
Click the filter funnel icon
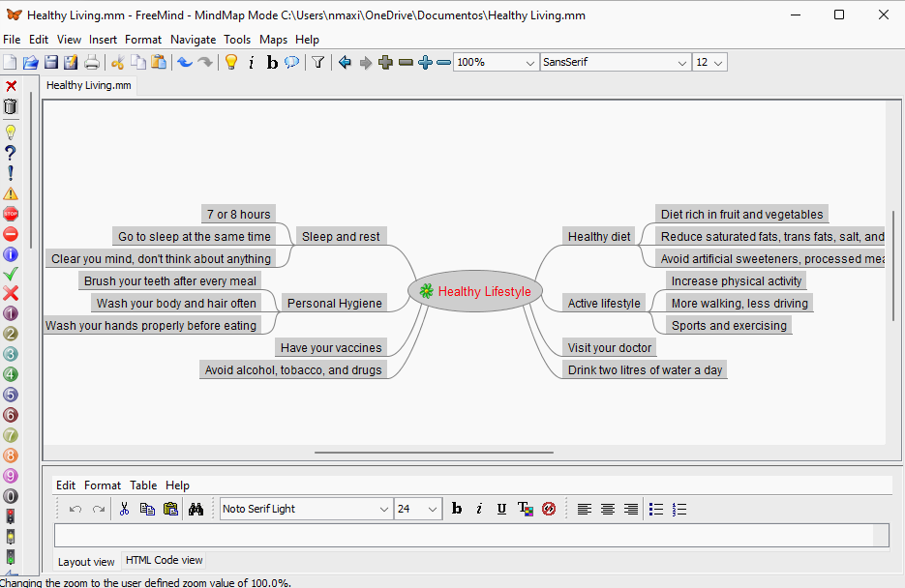pos(317,63)
